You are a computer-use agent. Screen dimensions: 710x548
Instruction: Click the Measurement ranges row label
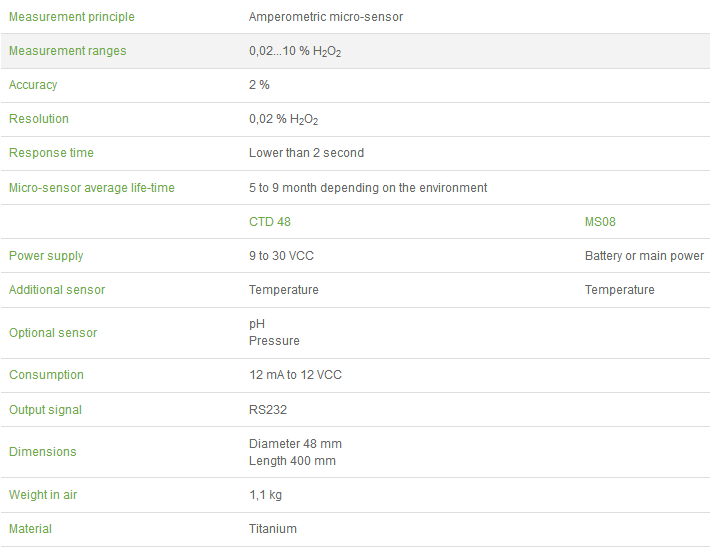click(67, 51)
